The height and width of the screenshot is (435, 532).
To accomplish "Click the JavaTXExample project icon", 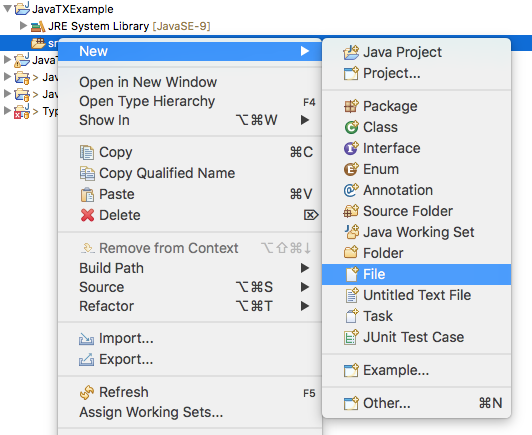I will tap(22, 8).
